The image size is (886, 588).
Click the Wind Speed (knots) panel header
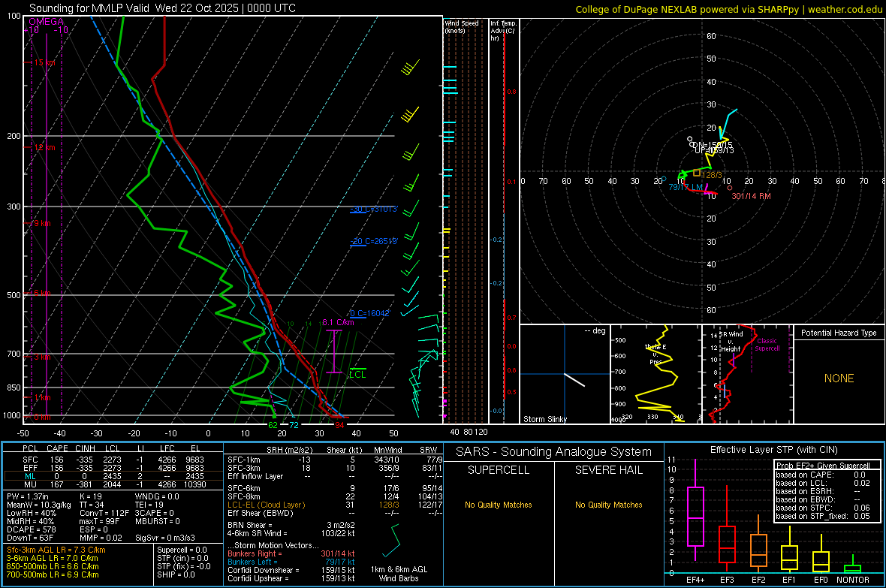click(462, 26)
